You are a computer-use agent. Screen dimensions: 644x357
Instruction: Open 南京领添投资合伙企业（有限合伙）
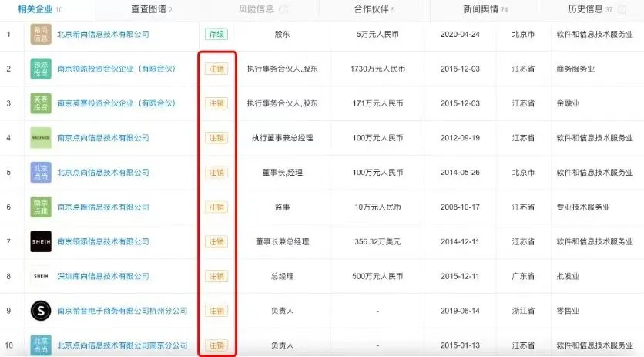click(x=116, y=69)
